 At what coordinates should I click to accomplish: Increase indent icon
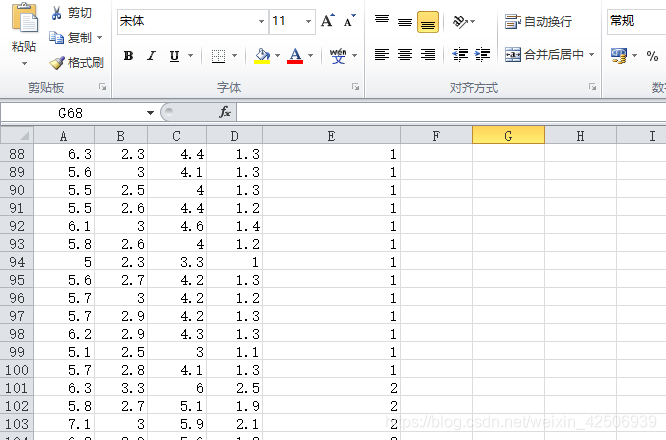(482, 54)
